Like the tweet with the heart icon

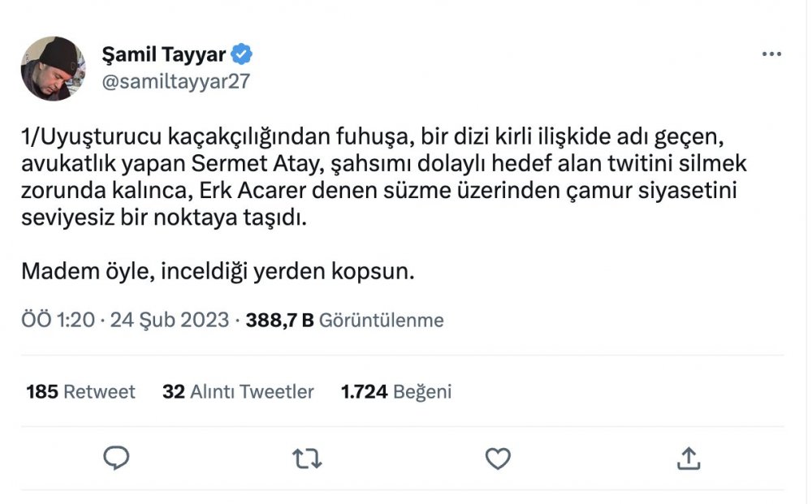coord(497,459)
